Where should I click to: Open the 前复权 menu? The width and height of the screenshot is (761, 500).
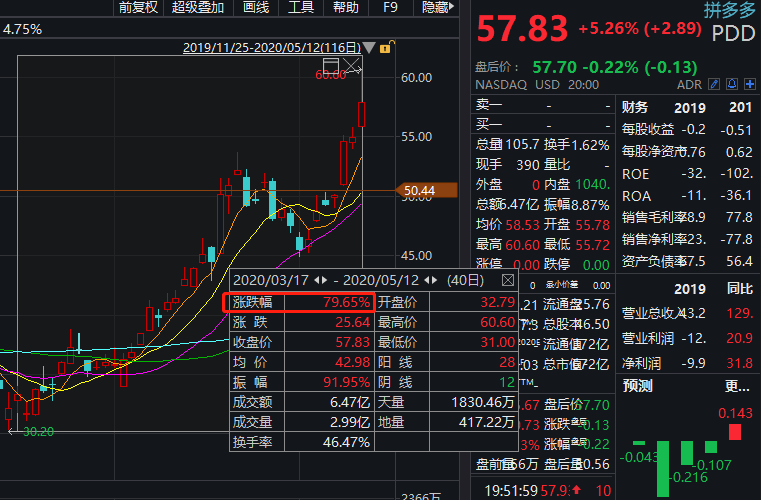(x=138, y=7)
